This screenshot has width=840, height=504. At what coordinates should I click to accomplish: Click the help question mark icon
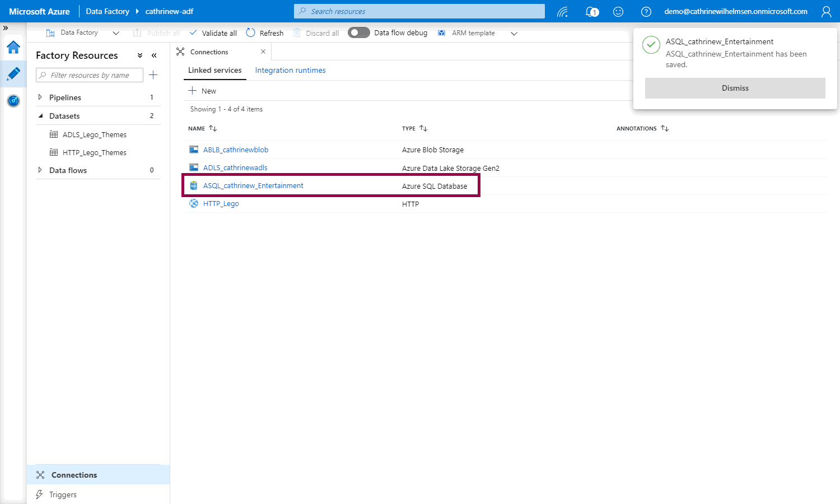point(646,11)
